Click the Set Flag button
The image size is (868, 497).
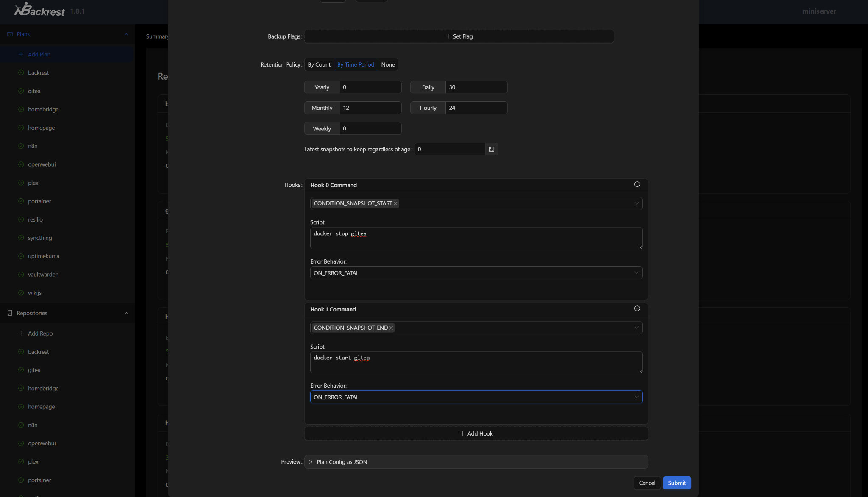pos(459,36)
